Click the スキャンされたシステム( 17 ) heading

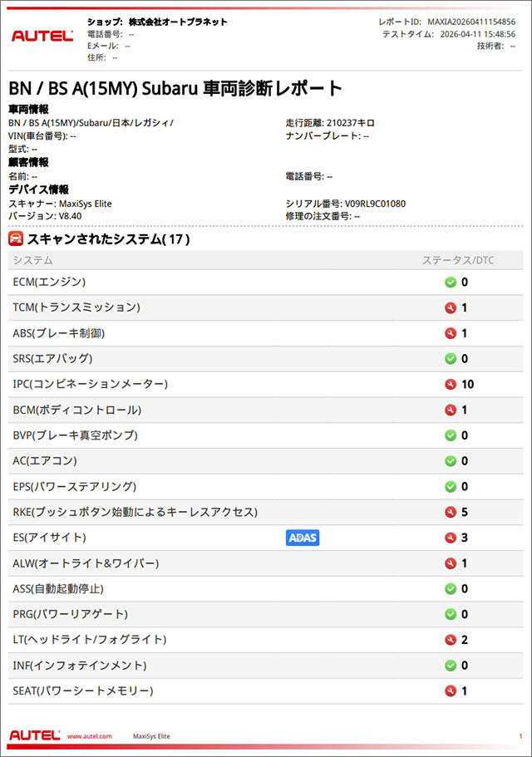click(x=109, y=239)
